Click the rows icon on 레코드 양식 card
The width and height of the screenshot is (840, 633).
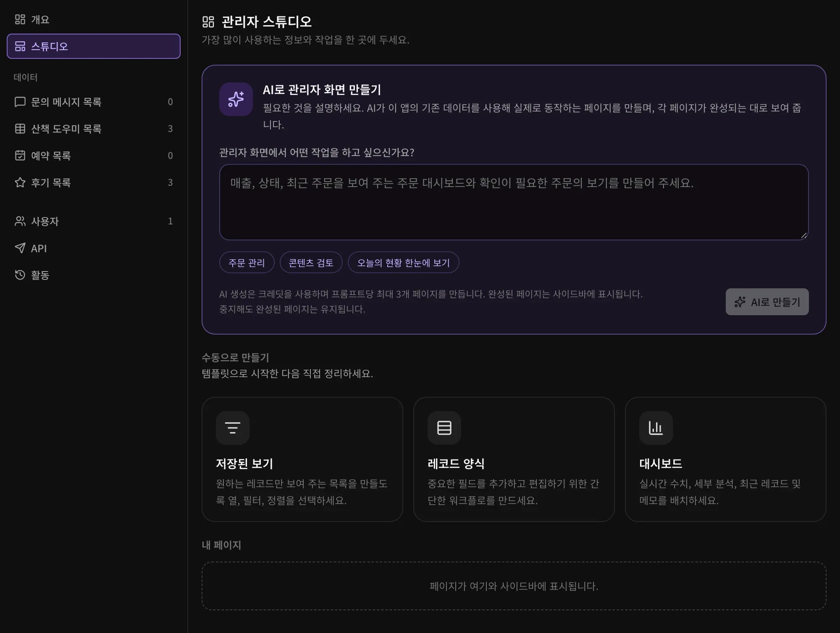(x=444, y=428)
